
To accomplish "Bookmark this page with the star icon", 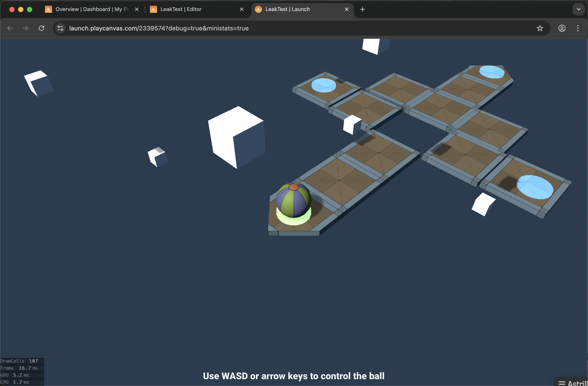I will point(540,28).
